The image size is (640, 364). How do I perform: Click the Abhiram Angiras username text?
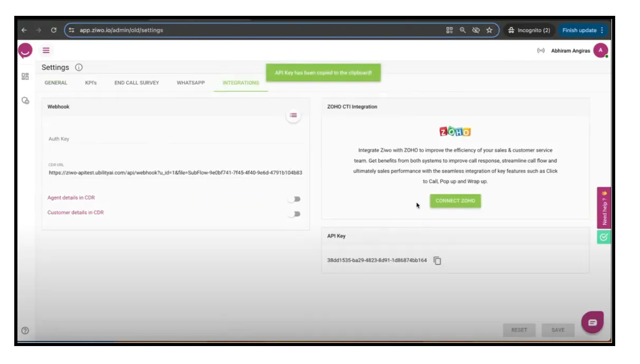coord(570,51)
